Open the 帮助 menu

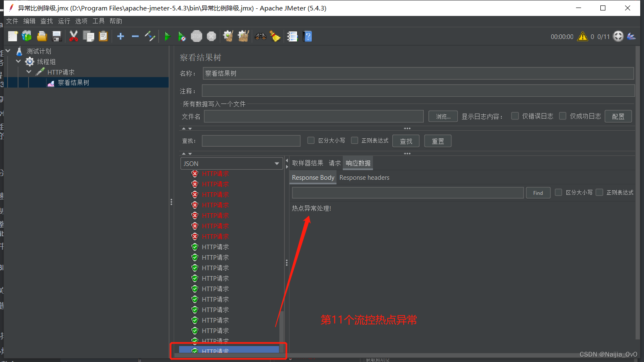click(116, 21)
